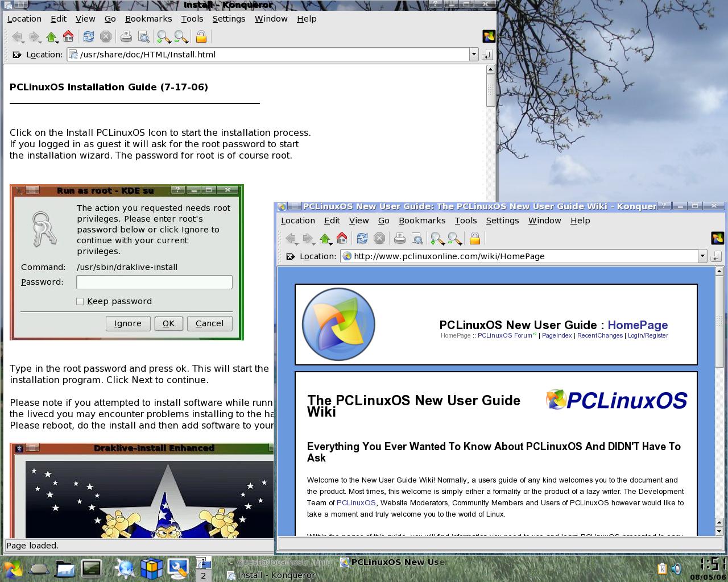Viewport: 728px width, 582px height.
Task: Open the PCLinuxOS start menu on taskbar
Action: coord(13,568)
